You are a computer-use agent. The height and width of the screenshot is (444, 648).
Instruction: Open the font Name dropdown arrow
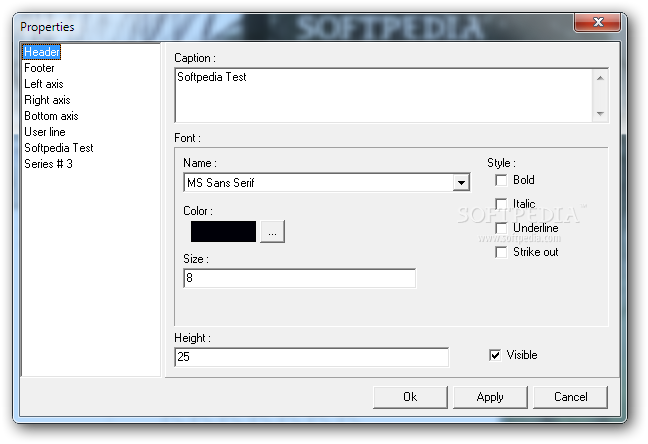coord(461,182)
